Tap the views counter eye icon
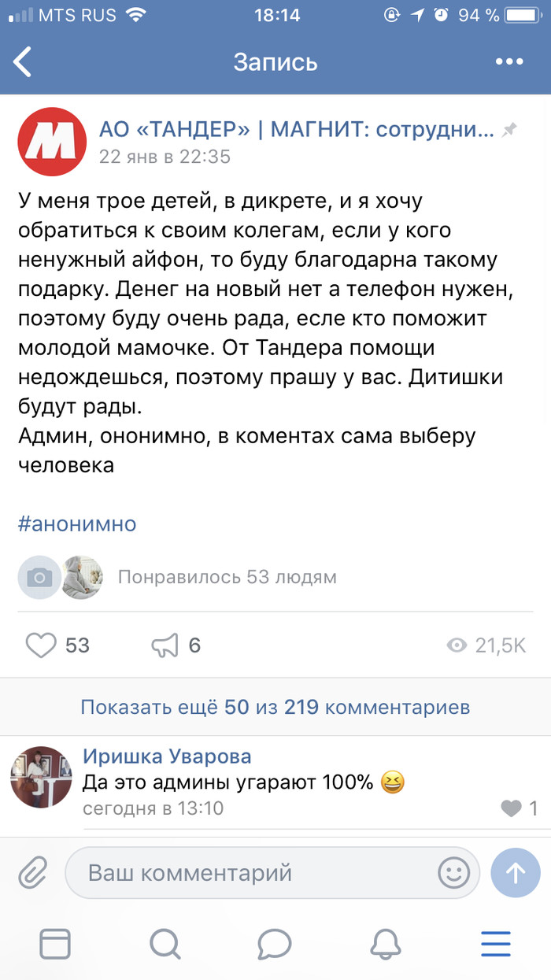Screen dimensions: 551x980 click(x=457, y=645)
